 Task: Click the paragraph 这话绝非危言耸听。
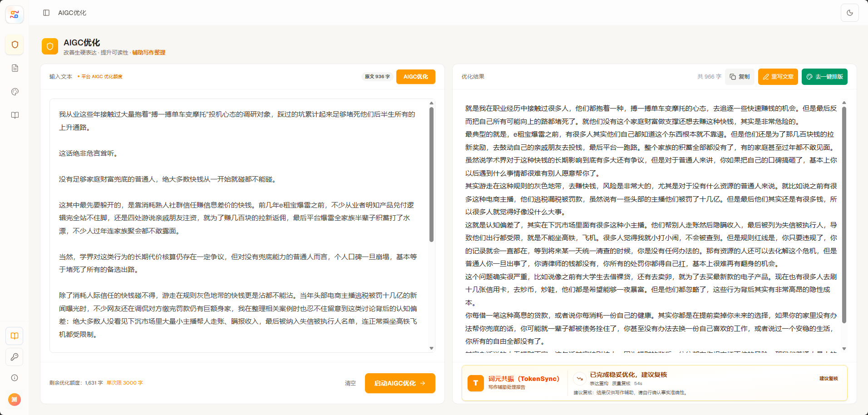(x=89, y=153)
